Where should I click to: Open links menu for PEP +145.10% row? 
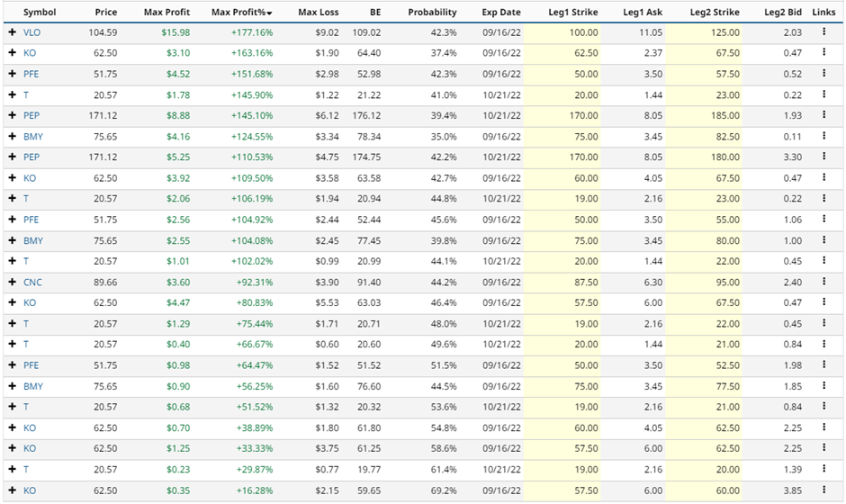tap(823, 115)
